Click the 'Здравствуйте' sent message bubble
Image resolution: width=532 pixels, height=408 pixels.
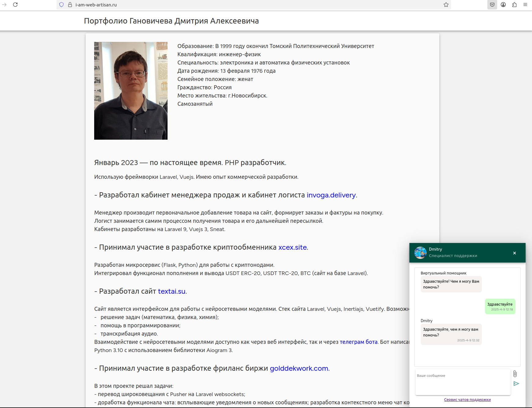(500, 306)
